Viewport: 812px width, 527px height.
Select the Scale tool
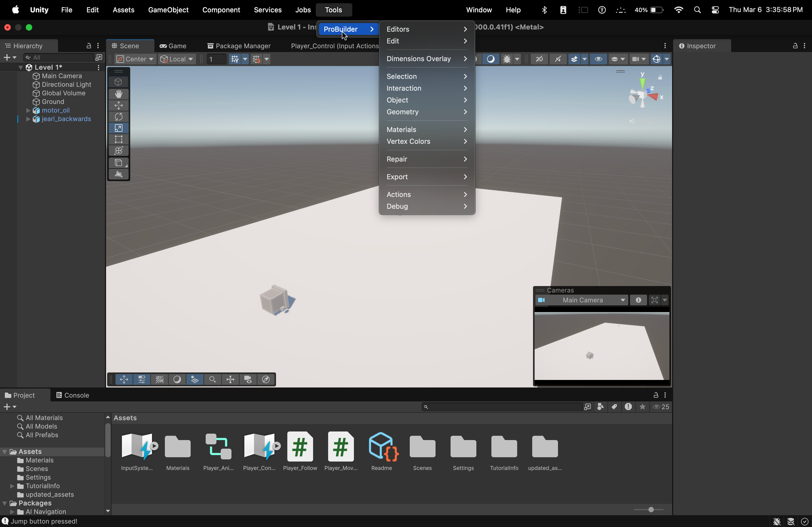(118, 128)
